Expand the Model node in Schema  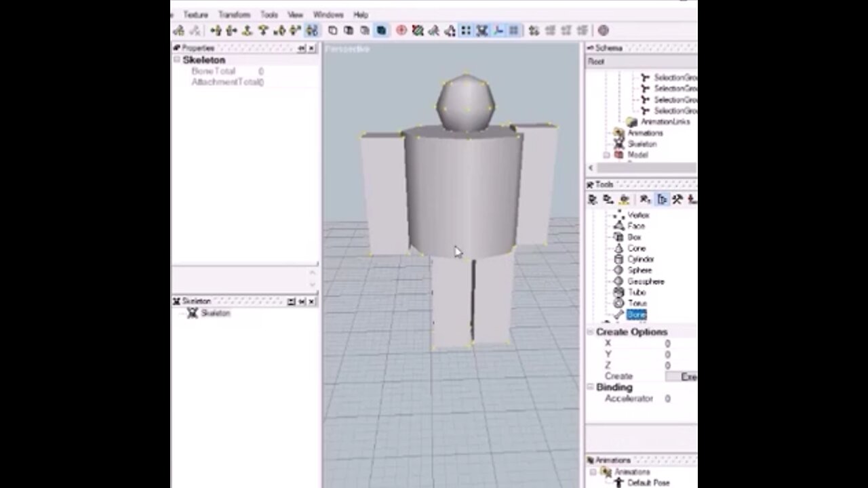tap(607, 155)
